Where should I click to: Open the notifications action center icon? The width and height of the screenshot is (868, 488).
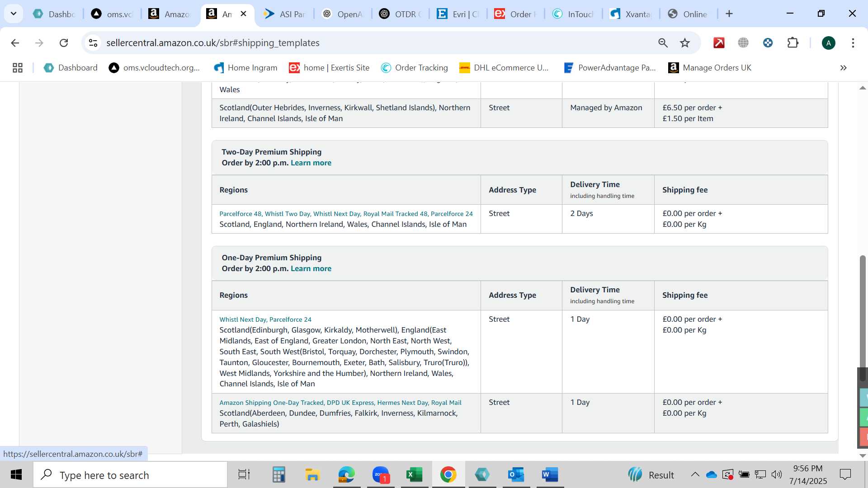845,475
